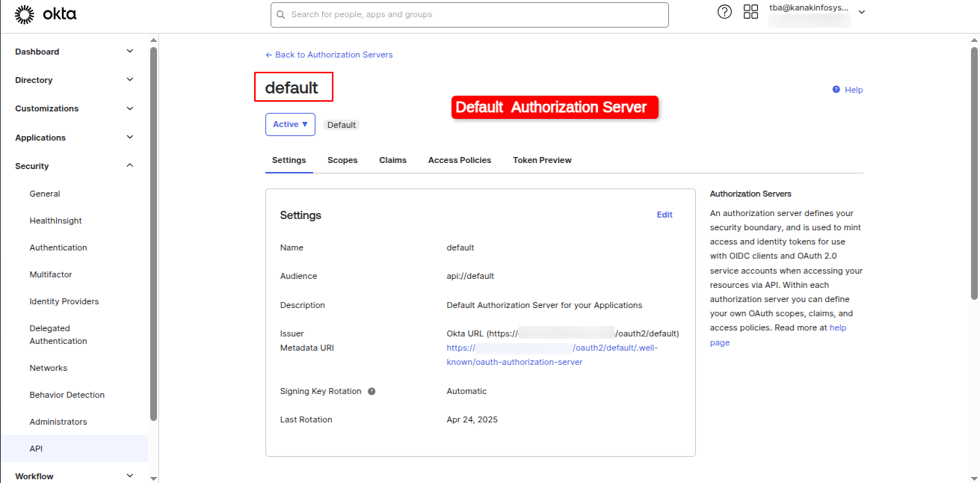Image resolution: width=980 pixels, height=483 pixels.
Task: Open the Token Preview tab
Action: pyautogui.click(x=542, y=160)
